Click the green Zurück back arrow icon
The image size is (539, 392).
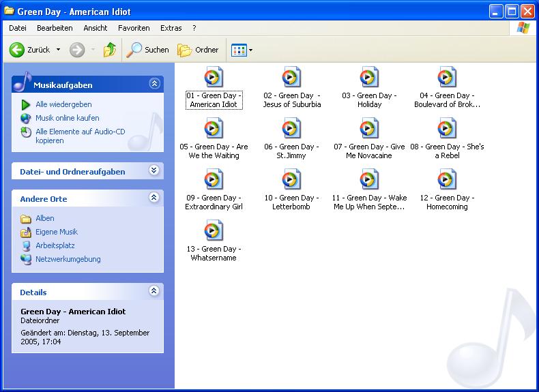click(16, 50)
